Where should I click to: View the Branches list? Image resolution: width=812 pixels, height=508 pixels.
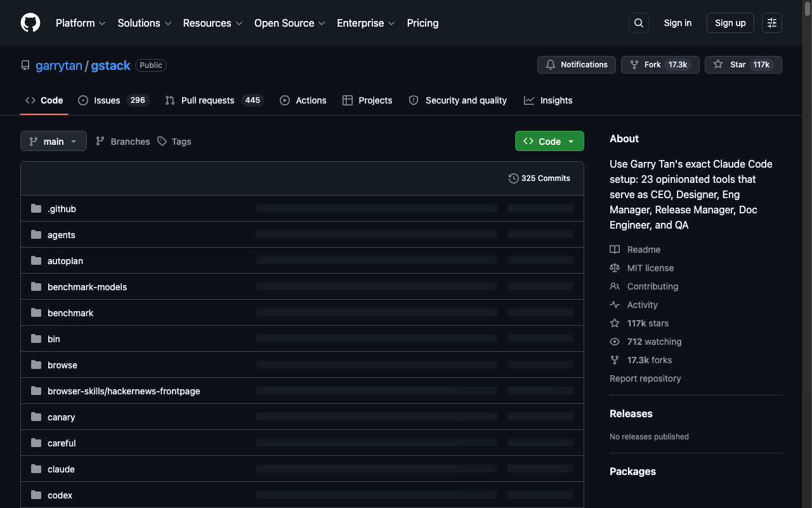[123, 142]
